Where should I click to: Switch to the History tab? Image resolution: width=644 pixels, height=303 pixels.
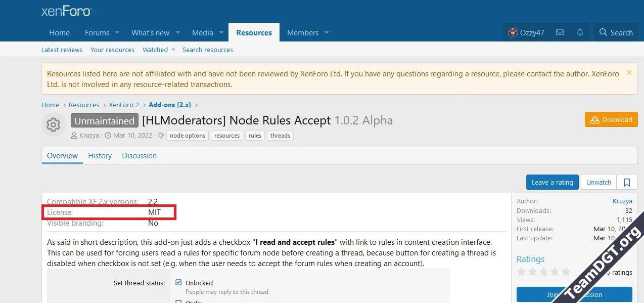coord(100,155)
